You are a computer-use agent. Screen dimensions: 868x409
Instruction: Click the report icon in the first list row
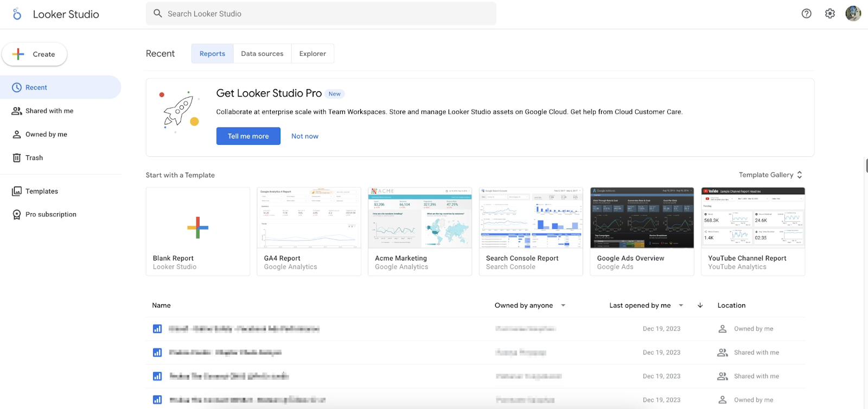[157, 329]
